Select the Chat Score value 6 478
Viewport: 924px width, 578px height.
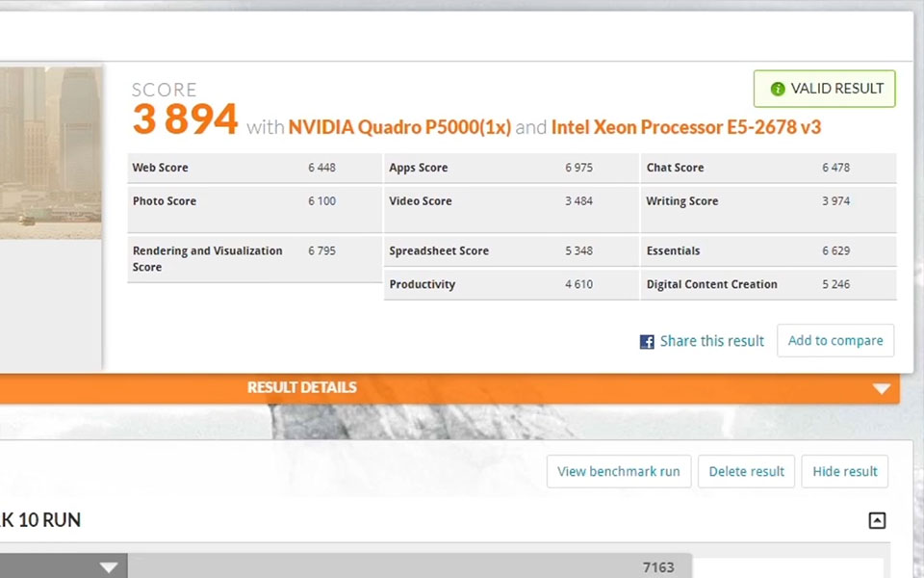tap(836, 168)
